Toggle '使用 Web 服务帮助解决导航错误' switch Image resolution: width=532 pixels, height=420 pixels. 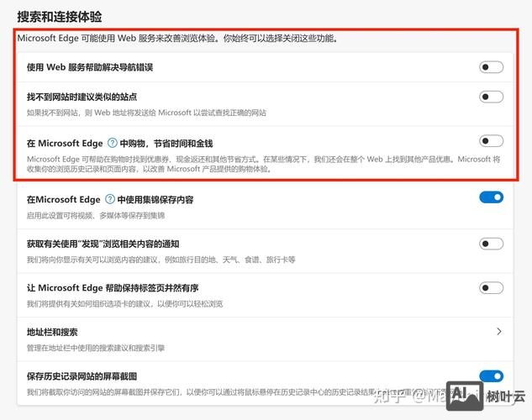pyautogui.click(x=491, y=67)
